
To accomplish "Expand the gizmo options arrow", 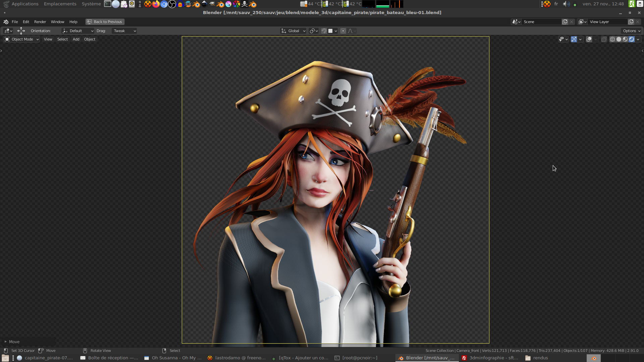I will click(580, 39).
